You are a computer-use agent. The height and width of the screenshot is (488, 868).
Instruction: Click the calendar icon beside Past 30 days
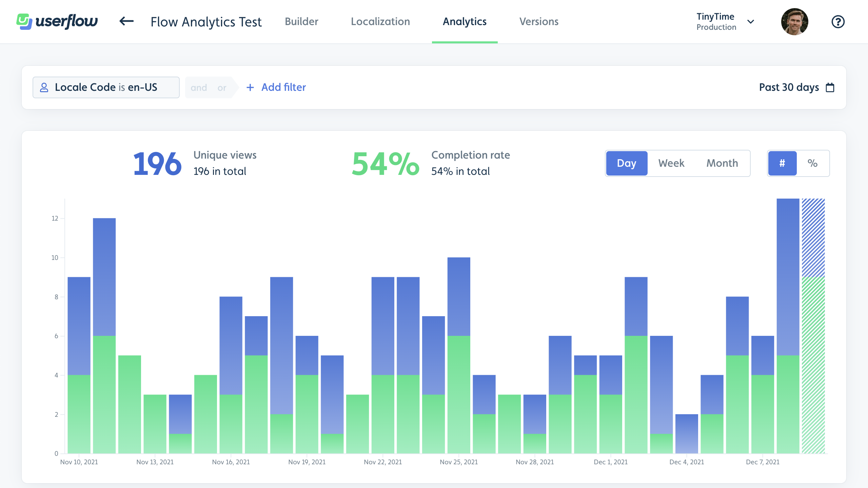click(x=830, y=87)
